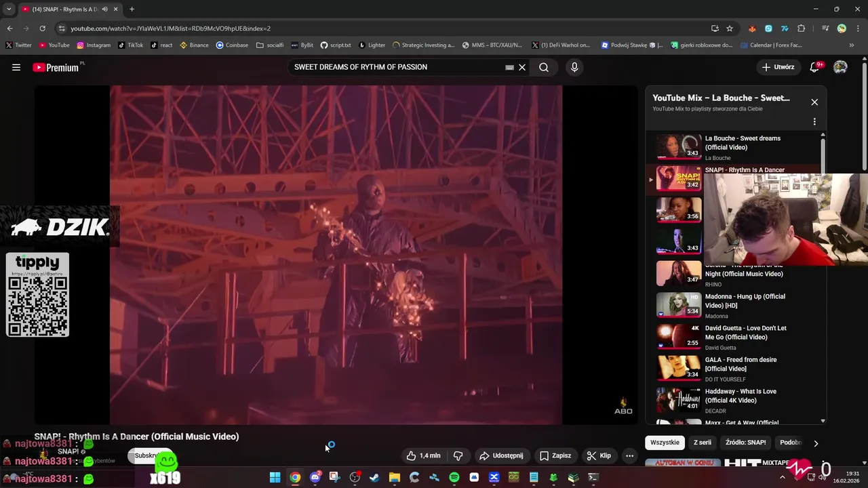Open the Binance bookmark

coord(194,45)
